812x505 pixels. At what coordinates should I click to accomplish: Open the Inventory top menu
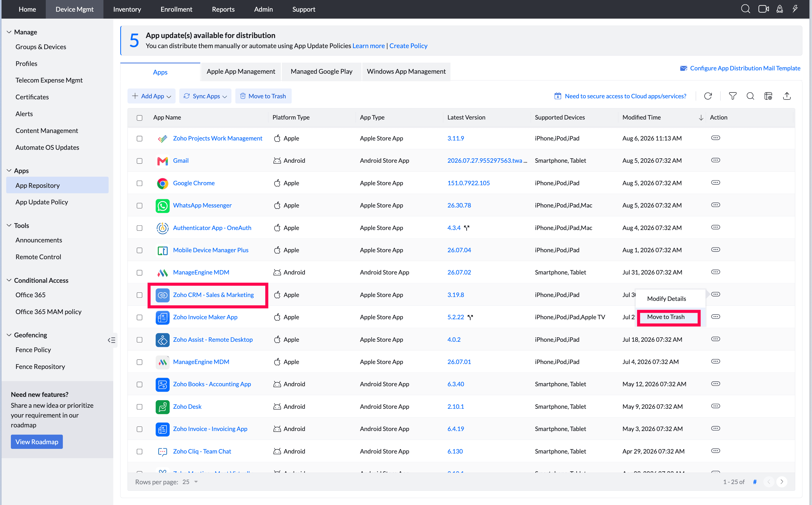(127, 9)
